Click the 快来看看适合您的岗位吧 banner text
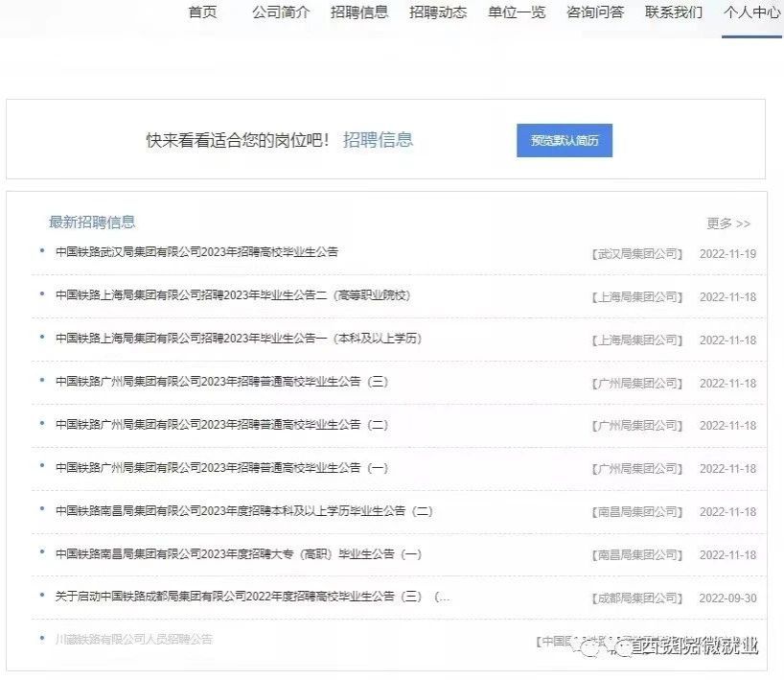This screenshot has height=680, width=784. pos(238,140)
